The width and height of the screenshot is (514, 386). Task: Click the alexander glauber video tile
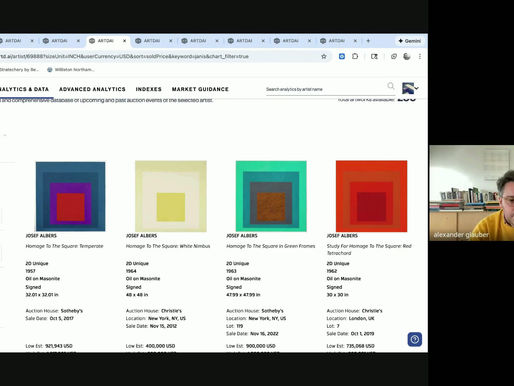(x=471, y=193)
